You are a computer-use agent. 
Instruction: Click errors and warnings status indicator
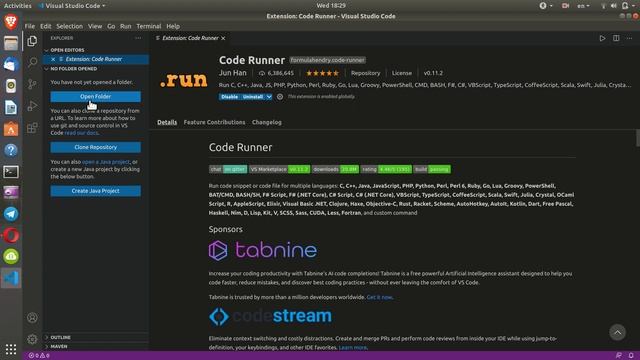tap(39, 356)
